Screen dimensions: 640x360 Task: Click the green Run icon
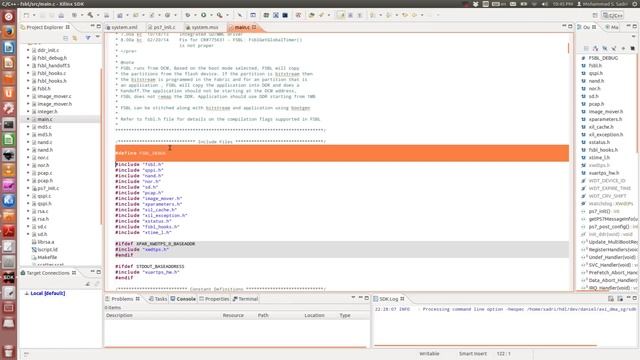[x=203, y=15]
